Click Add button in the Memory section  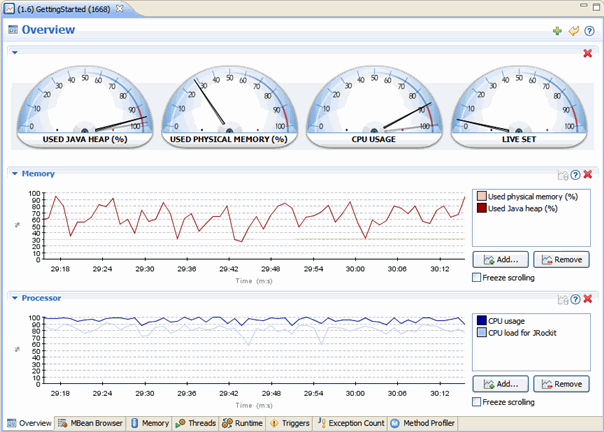[499, 260]
